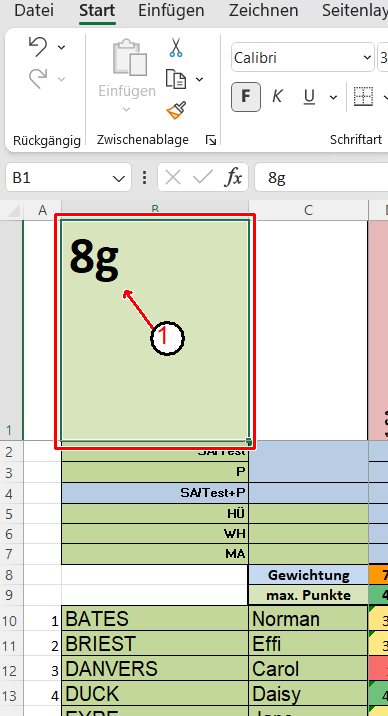
Task: Toggle underline formatting (U button)
Action: click(309, 97)
